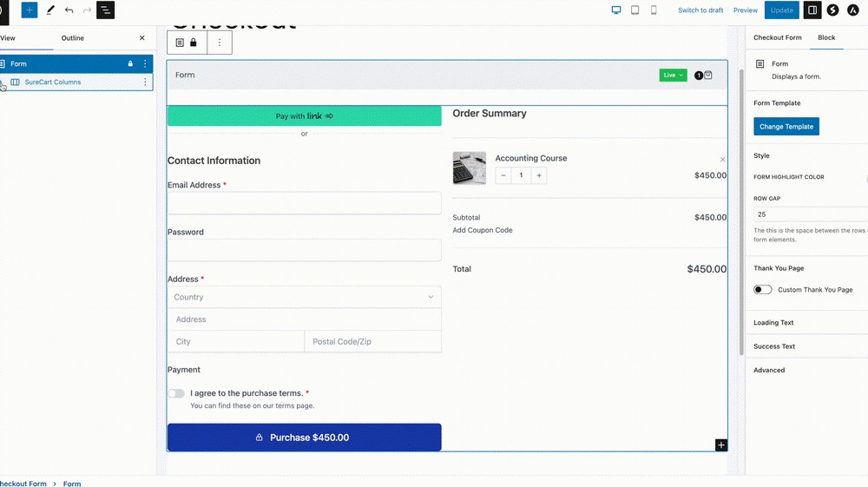Click the editor canvas vertical scrollbar

741,213
